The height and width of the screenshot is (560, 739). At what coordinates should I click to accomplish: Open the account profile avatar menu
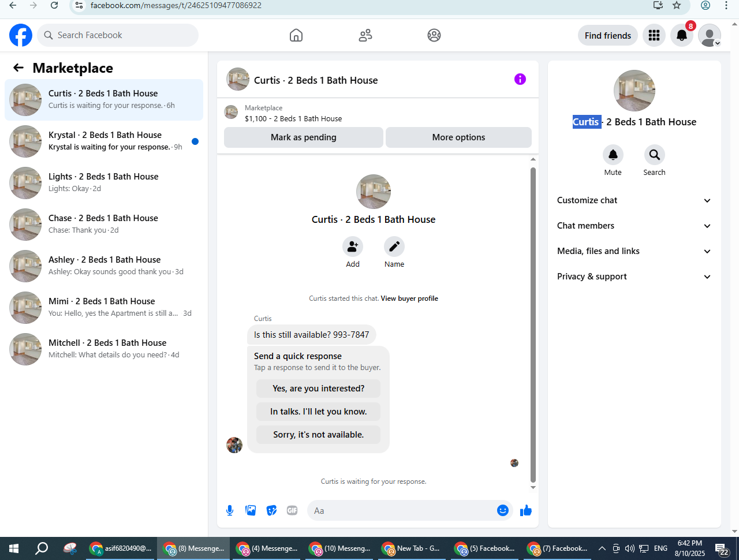pyautogui.click(x=710, y=35)
